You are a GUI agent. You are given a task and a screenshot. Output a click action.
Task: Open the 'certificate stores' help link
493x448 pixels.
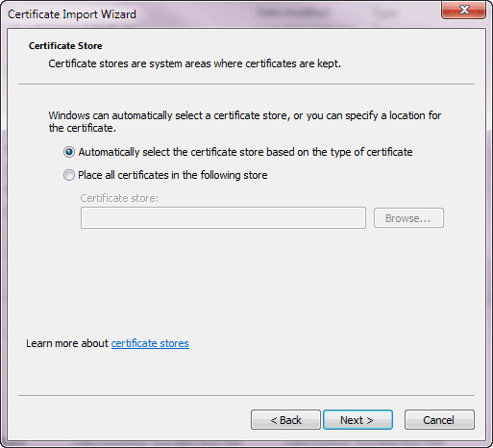coord(150,343)
